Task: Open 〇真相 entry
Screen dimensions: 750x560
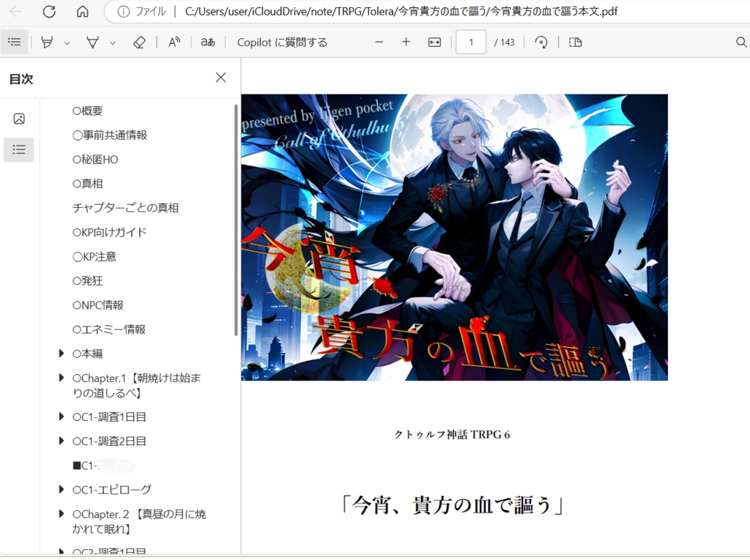Action: pyautogui.click(x=88, y=184)
